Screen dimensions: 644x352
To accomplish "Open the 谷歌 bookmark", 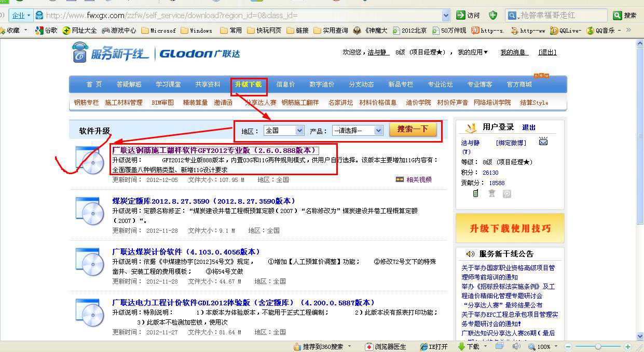I will 46,31.
